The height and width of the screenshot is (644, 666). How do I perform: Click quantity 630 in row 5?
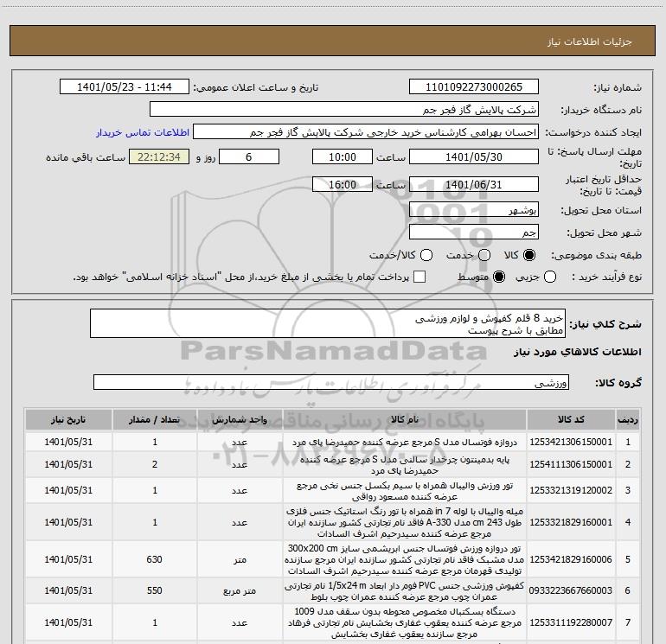(155, 559)
